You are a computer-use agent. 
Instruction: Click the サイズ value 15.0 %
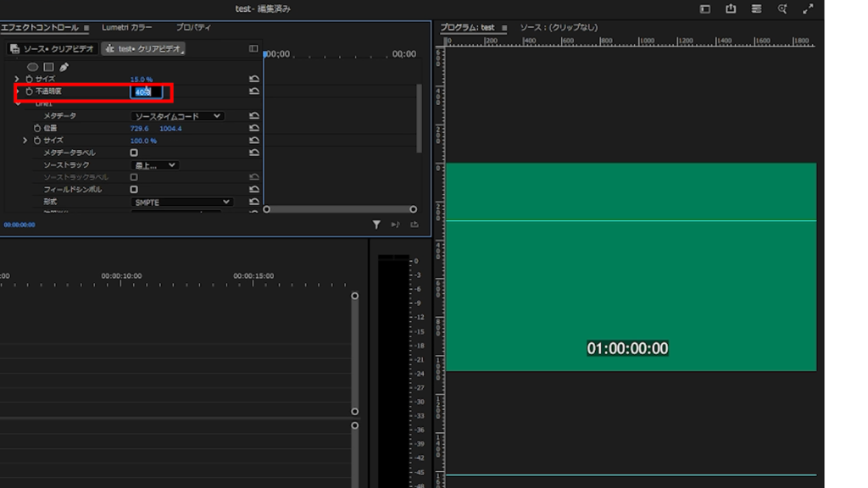point(142,79)
